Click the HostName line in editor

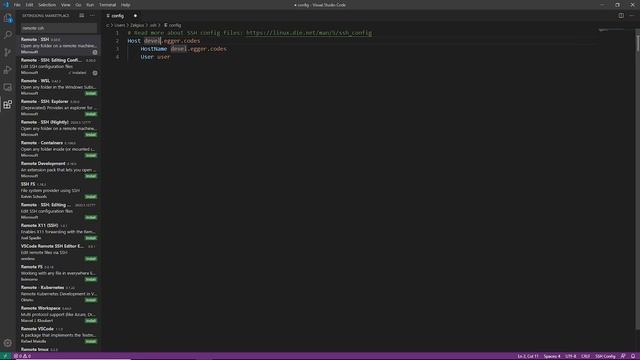coord(183,49)
